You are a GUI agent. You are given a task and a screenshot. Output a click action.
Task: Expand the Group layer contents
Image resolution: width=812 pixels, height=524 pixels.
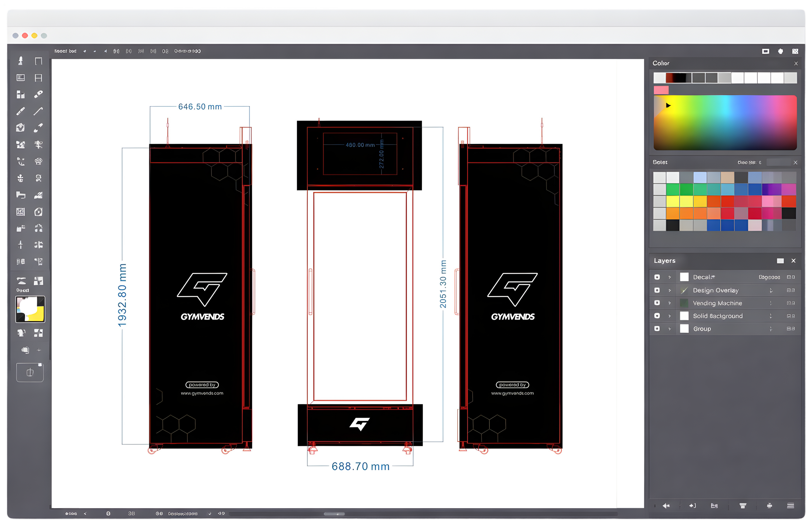[670, 329]
